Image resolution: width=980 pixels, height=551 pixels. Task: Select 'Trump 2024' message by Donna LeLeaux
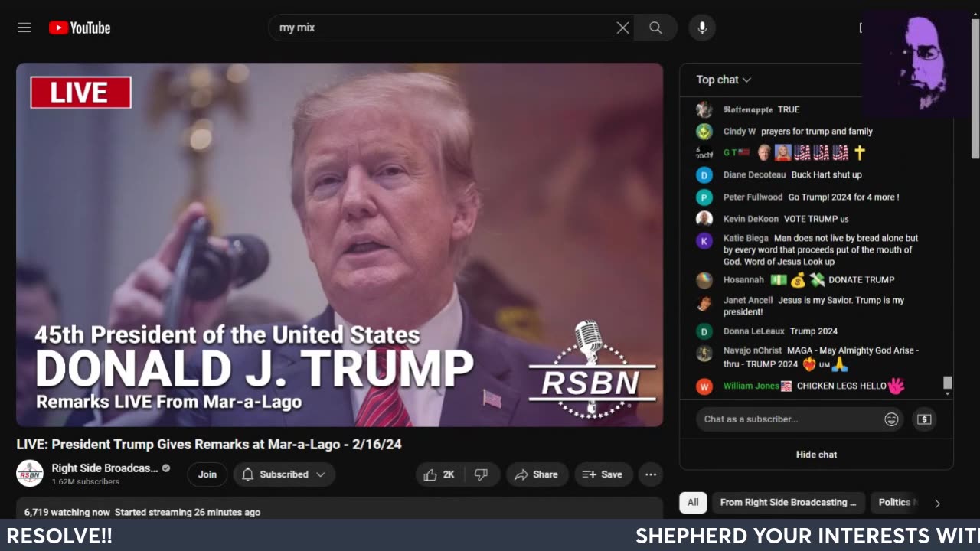814,331
